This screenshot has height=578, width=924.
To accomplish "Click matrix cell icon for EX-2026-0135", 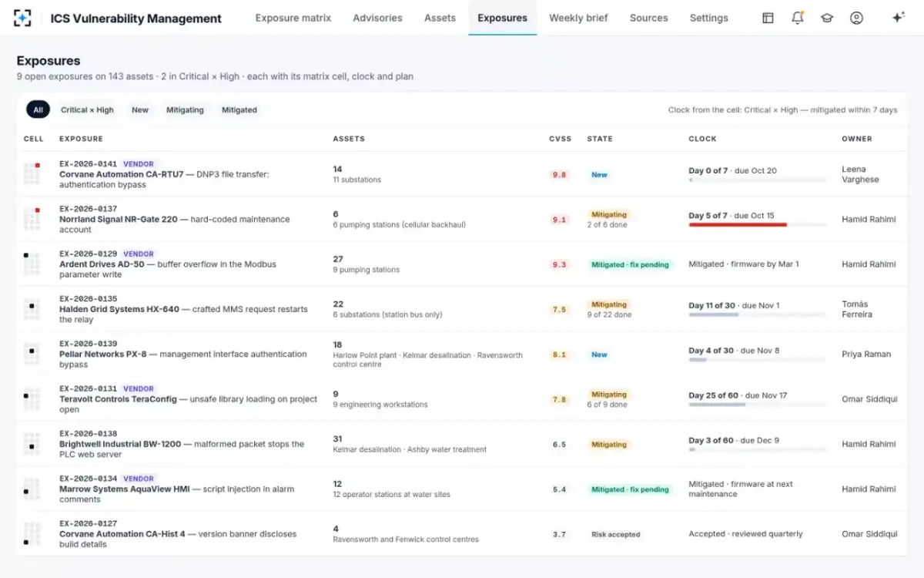I will pyautogui.click(x=32, y=309).
